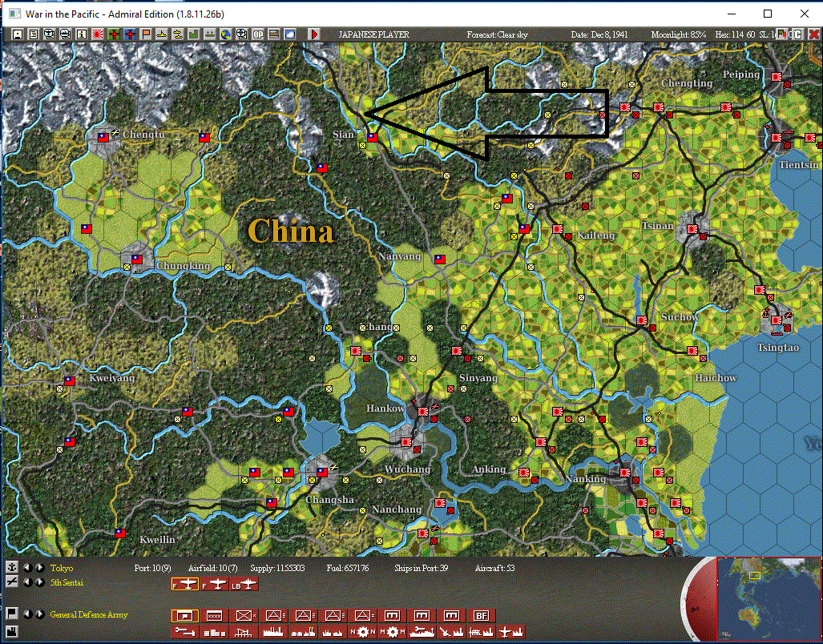
Task: Click the 'C' icon near top-right
Action: click(x=798, y=34)
